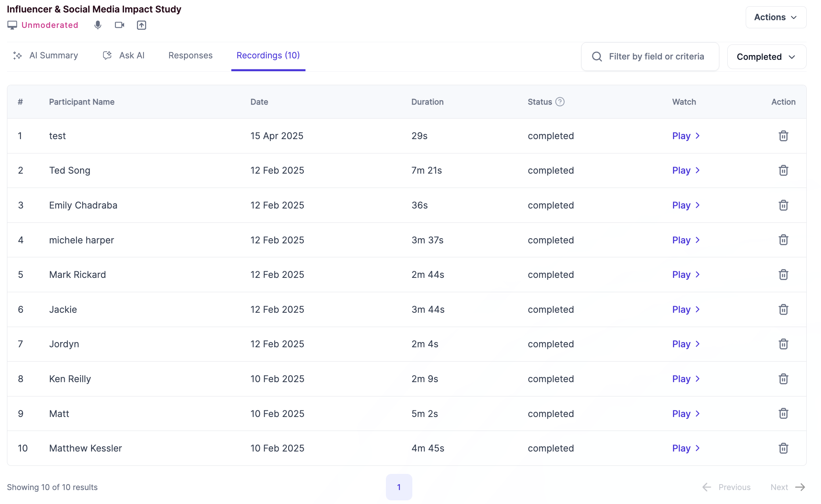
Task: Click the Filter by field or criteria box
Action: [656, 57]
